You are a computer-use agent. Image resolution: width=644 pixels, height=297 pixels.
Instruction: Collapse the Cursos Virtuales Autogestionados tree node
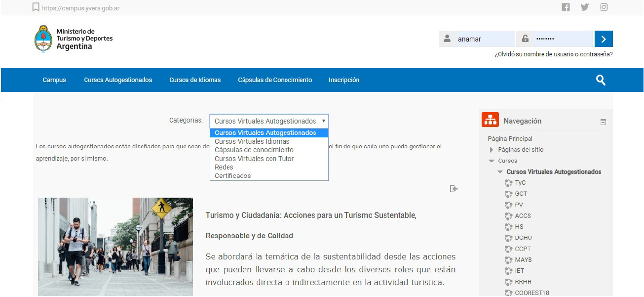[500, 172]
